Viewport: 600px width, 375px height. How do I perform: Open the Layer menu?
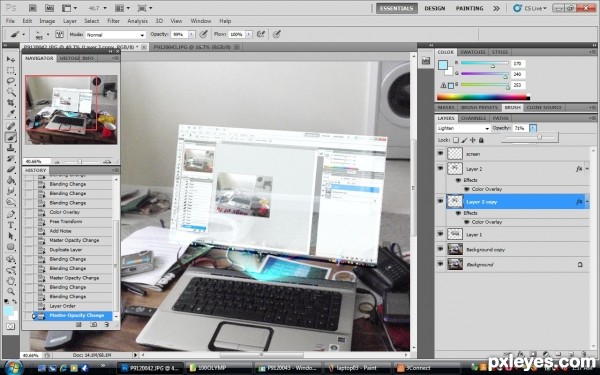coord(70,21)
